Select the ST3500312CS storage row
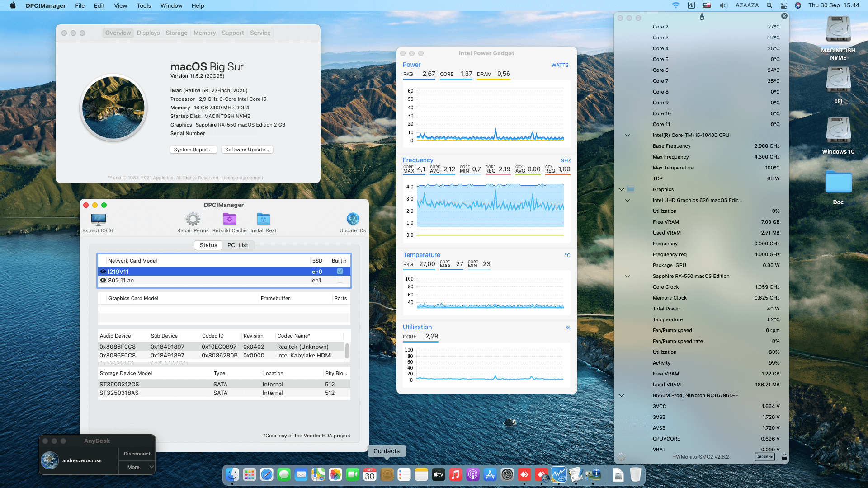Screen dimensions: 868x488 point(224,384)
